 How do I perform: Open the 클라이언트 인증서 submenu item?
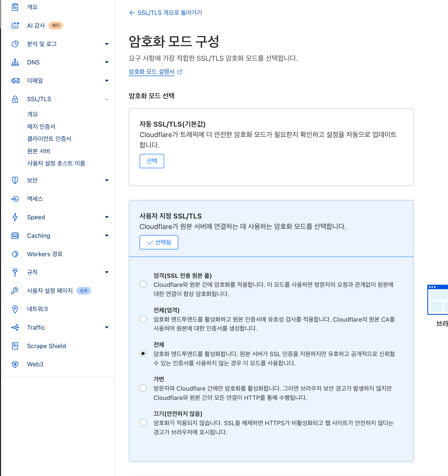49,139
